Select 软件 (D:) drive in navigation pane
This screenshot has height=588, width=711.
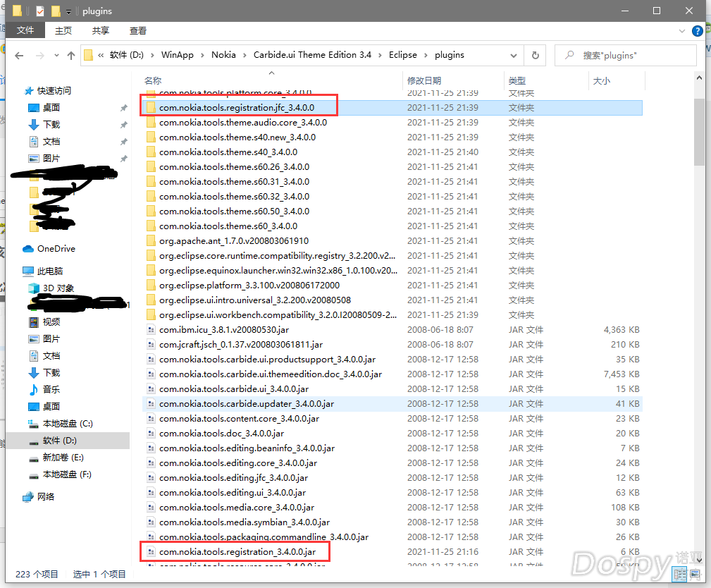point(59,441)
